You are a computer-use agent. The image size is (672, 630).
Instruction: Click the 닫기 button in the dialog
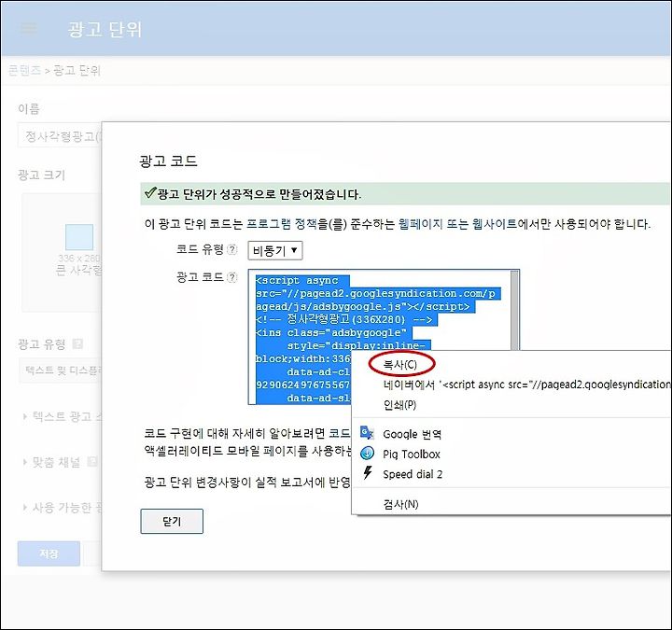pos(172,521)
